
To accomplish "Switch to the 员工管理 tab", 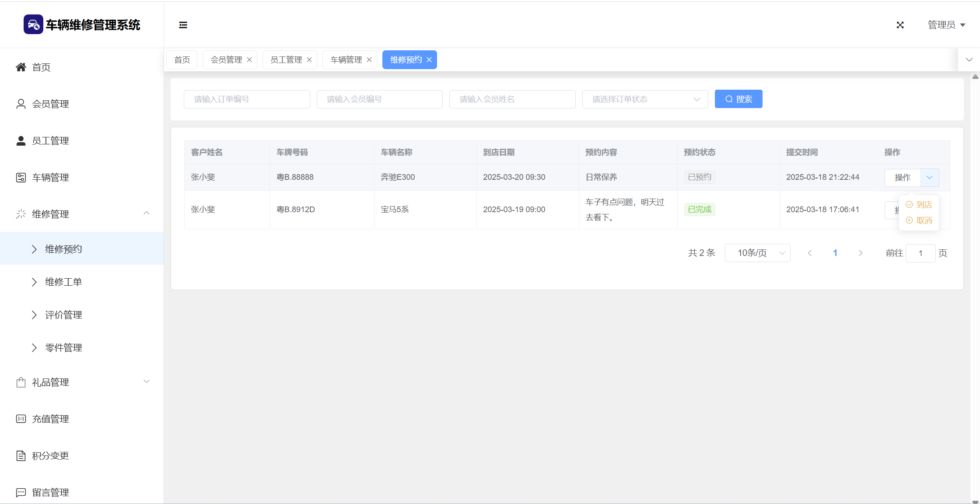I will (286, 59).
